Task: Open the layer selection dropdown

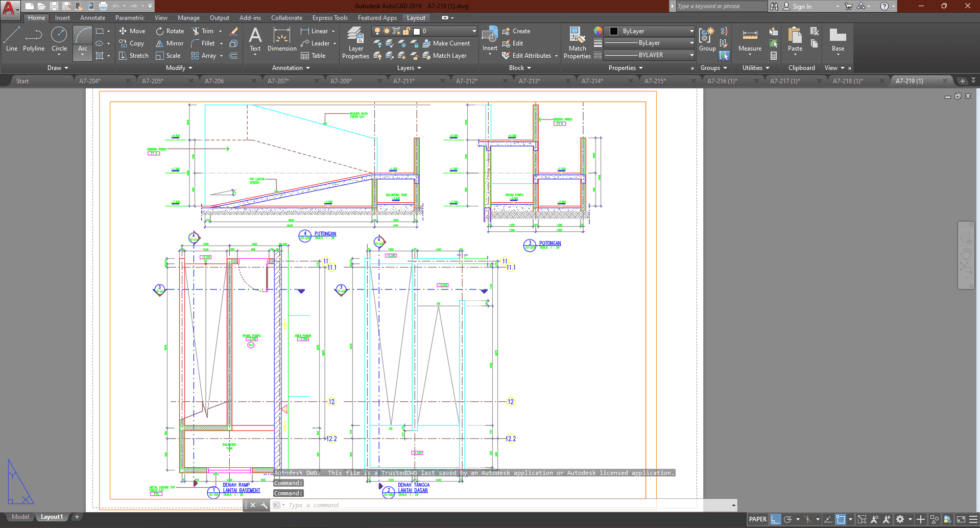Action: pyautogui.click(x=474, y=31)
